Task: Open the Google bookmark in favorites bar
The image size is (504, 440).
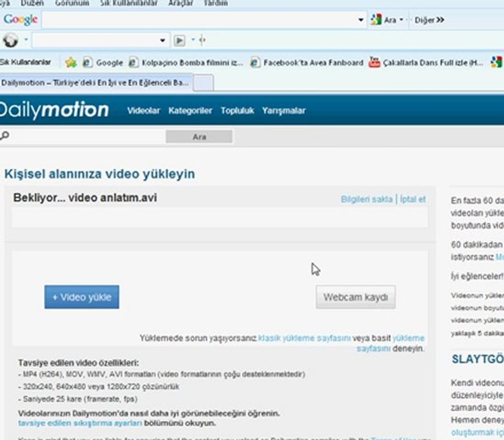Action: [109, 62]
